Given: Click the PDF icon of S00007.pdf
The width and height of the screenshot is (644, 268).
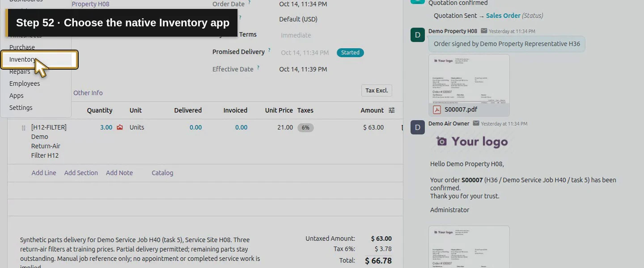Looking at the screenshot, I should point(437,109).
